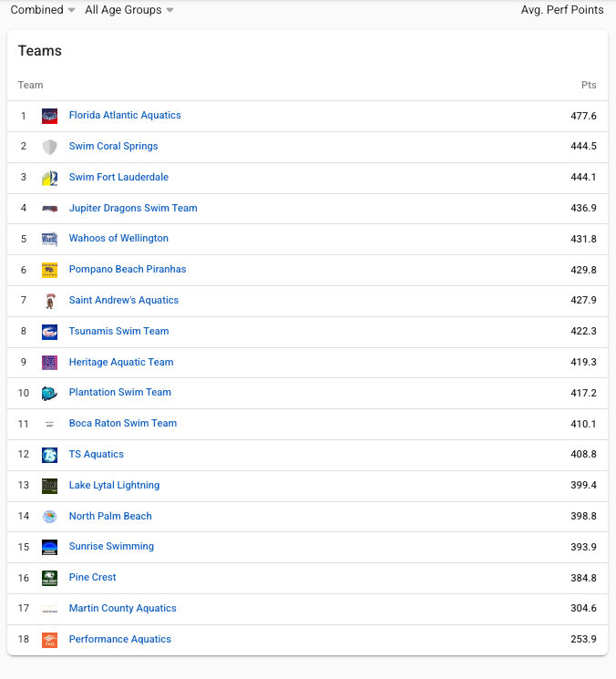Click the Swim Fort Lauderdale logo icon
Image resolution: width=616 pixels, height=679 pixels.
click(49, 178)
